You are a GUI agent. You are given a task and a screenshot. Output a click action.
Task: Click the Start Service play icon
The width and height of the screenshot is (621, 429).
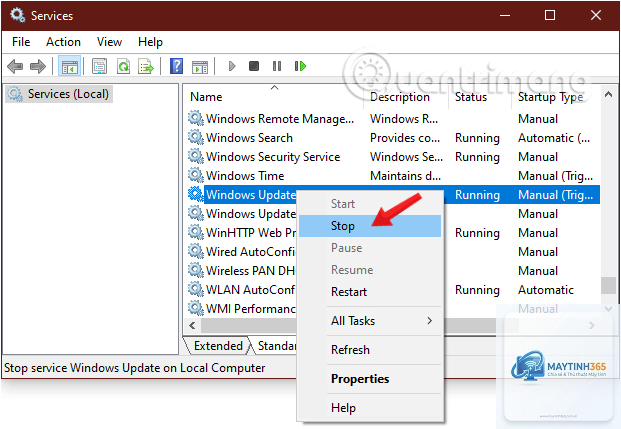(x=232, y=66)
